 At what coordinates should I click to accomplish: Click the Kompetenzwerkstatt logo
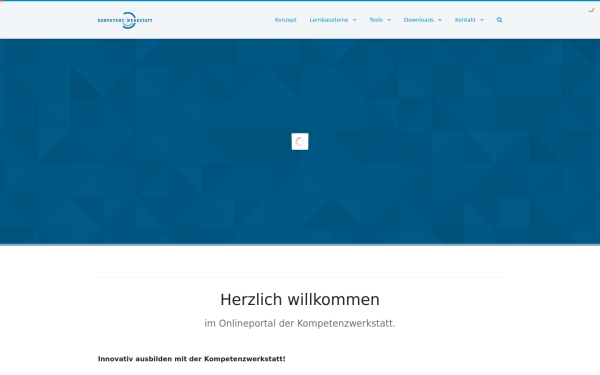[x=125, y=20]
